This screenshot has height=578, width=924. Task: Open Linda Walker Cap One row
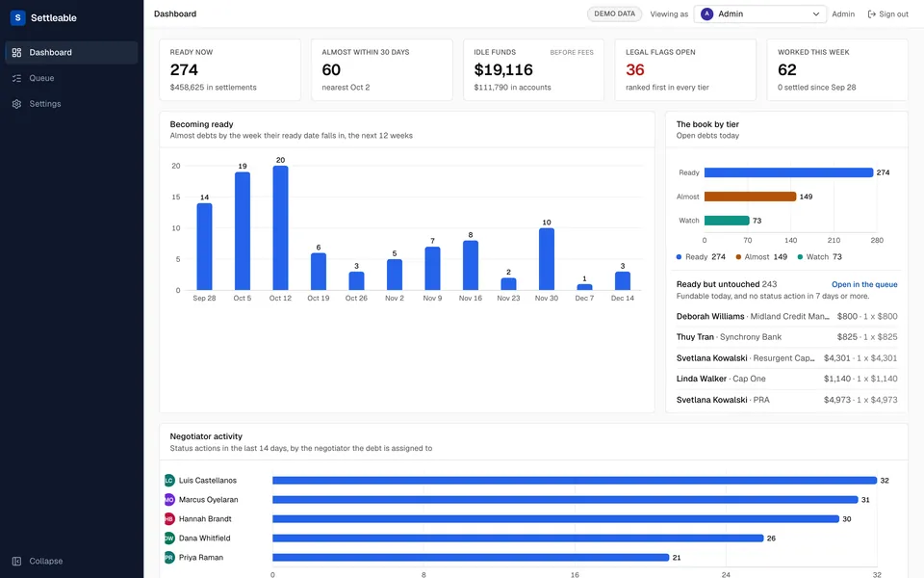tap(786, 379)
